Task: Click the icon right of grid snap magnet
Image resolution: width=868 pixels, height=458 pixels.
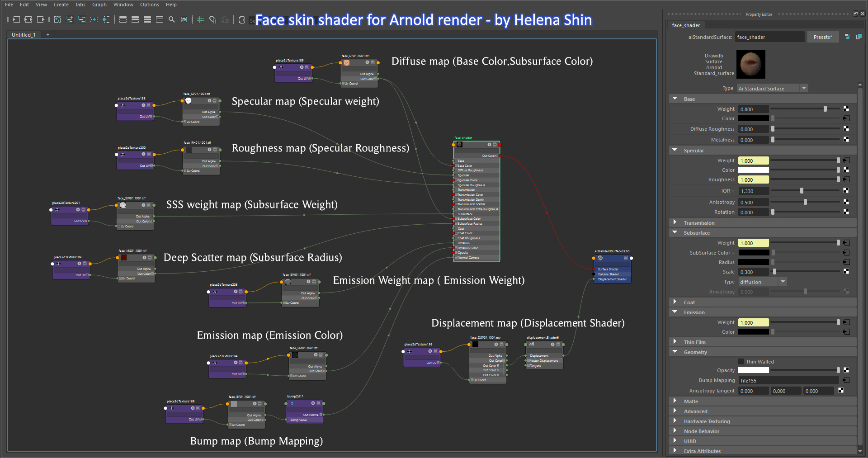Action: tap(225, 19)
